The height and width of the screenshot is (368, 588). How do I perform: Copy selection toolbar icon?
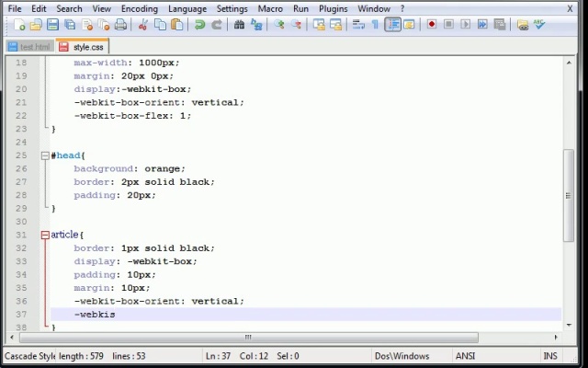click(160, 25)
